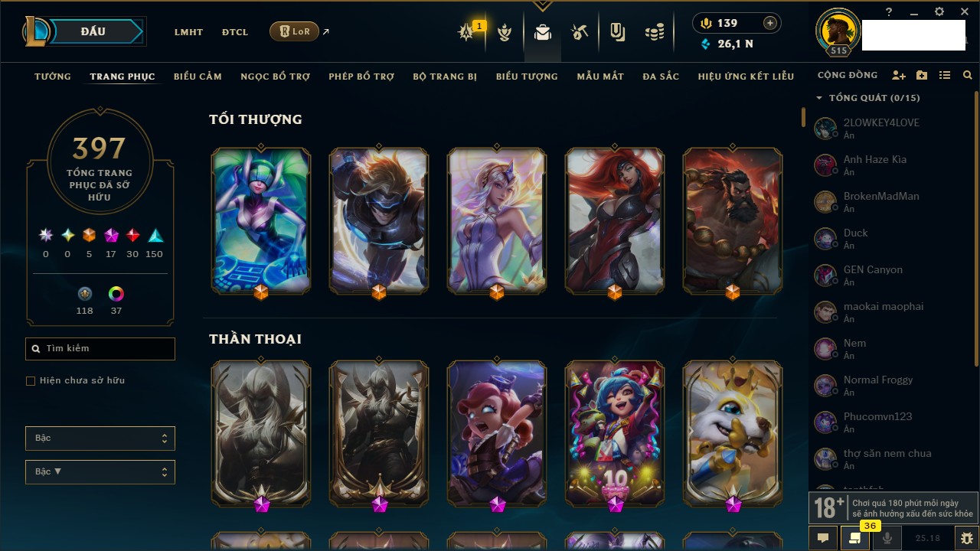Switch to the TƯỚNG tab
The width and height of the screenshot is (980, 551).
point(53,77)
